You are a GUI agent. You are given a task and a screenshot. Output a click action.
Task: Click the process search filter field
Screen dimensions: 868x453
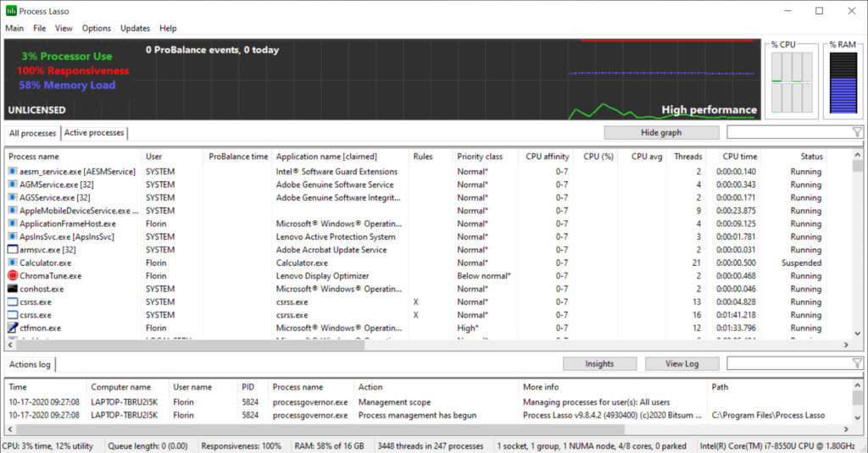click(x=789, y=133)
